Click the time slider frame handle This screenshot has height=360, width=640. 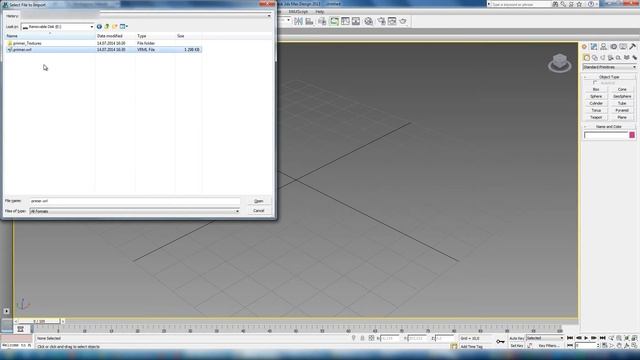(x=39, y=322)
